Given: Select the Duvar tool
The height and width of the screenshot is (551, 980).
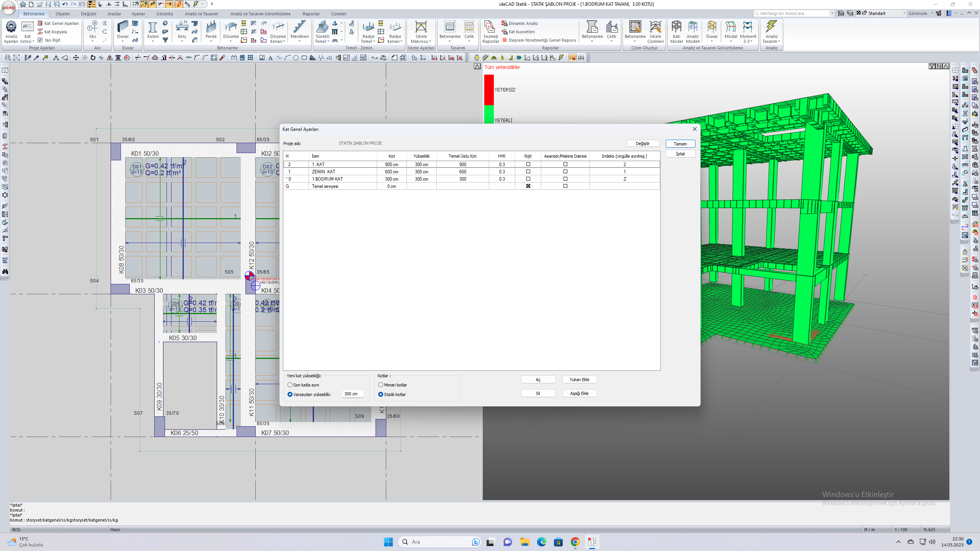Looking at the screenshot, I should [123, 31].
